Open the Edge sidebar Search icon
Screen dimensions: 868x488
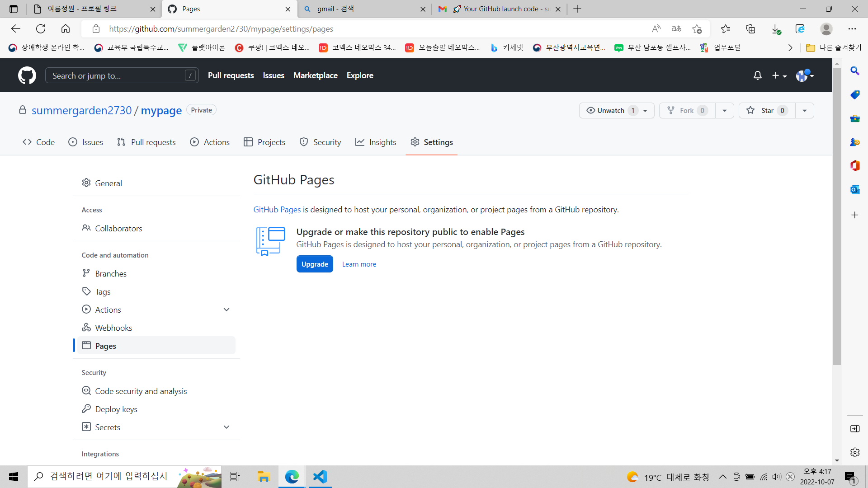855,71
